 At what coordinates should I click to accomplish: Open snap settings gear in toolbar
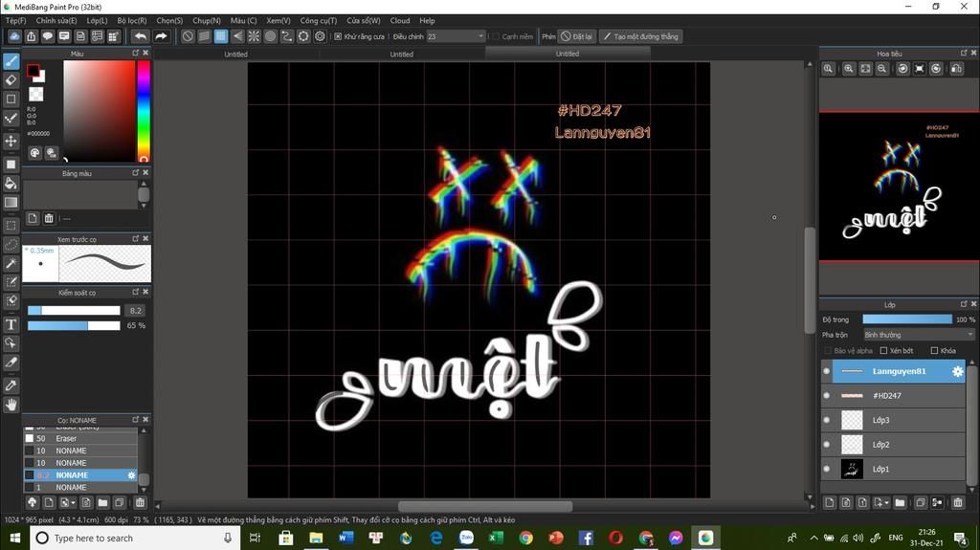[x=320, y=36]
